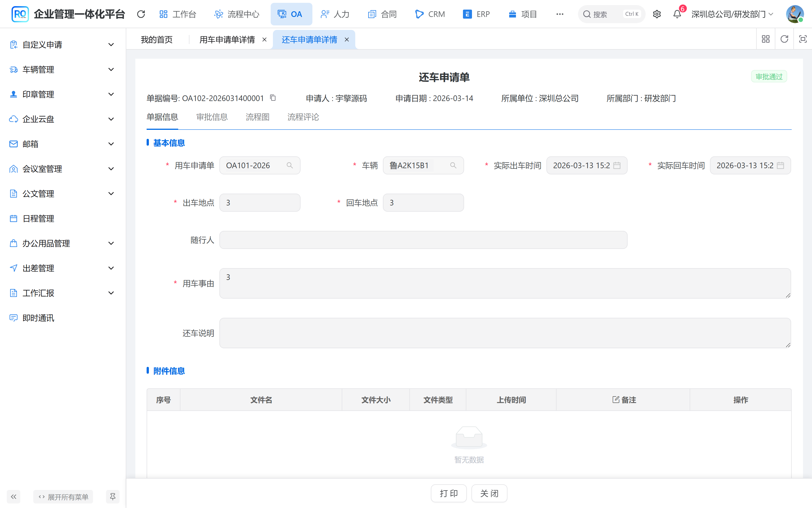This screenshot has width=812, height=508.
Task: Click the 随行人 input field
Action: tap(423, 240)
